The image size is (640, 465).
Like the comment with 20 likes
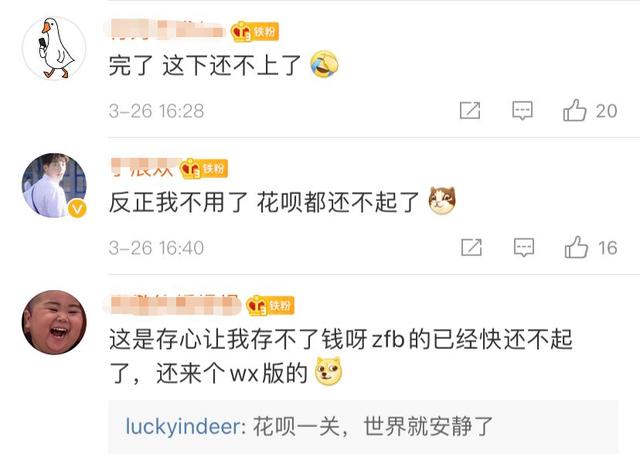(590, 110)
